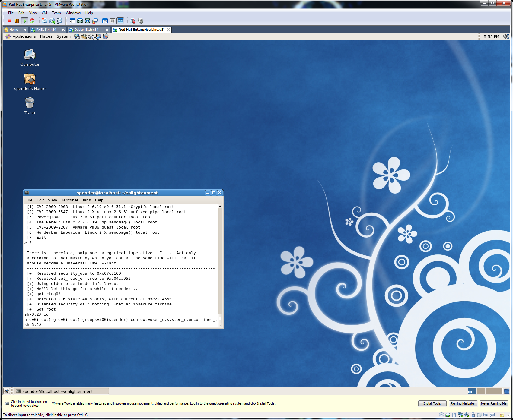The width and height of the screenshot is (513, 420).
Task: Switch to Quick Switch mode icon
Action: point(80,21)
